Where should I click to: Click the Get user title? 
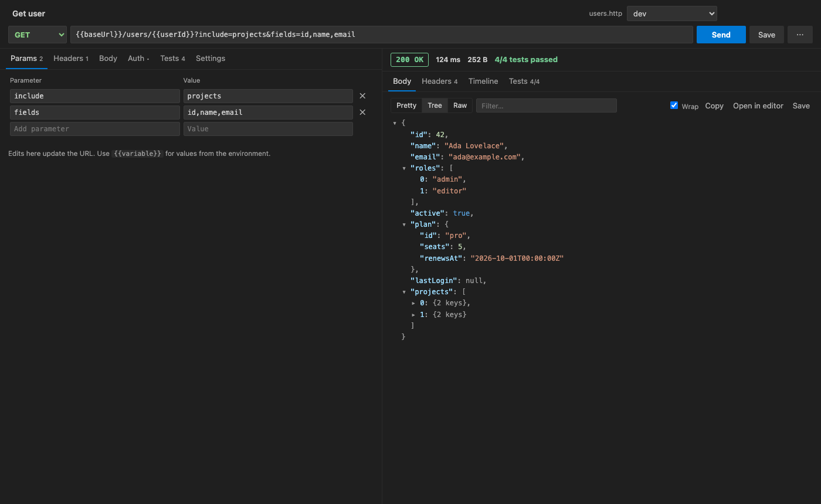click(29, 13)
